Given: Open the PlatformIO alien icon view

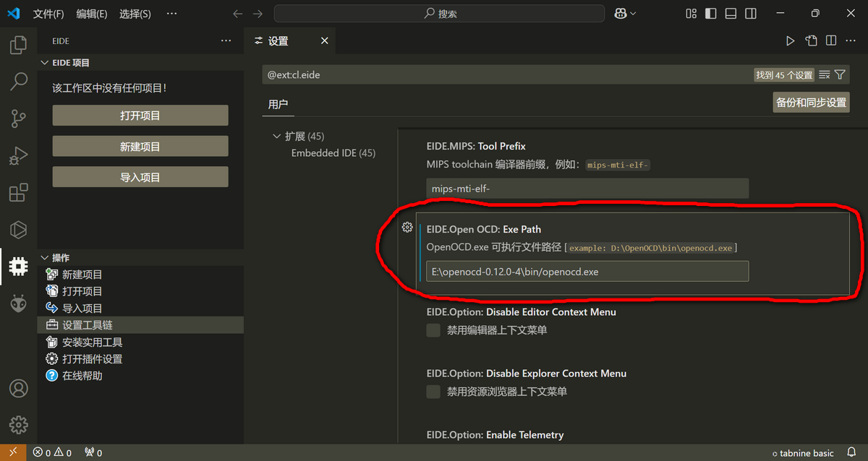Looking at the screenshot, I should 18,303.
